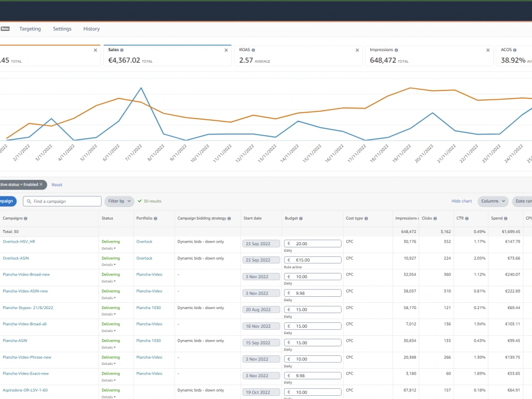Focus the Find a campaign search field
532x399 pixels.
tap(62, 201)
